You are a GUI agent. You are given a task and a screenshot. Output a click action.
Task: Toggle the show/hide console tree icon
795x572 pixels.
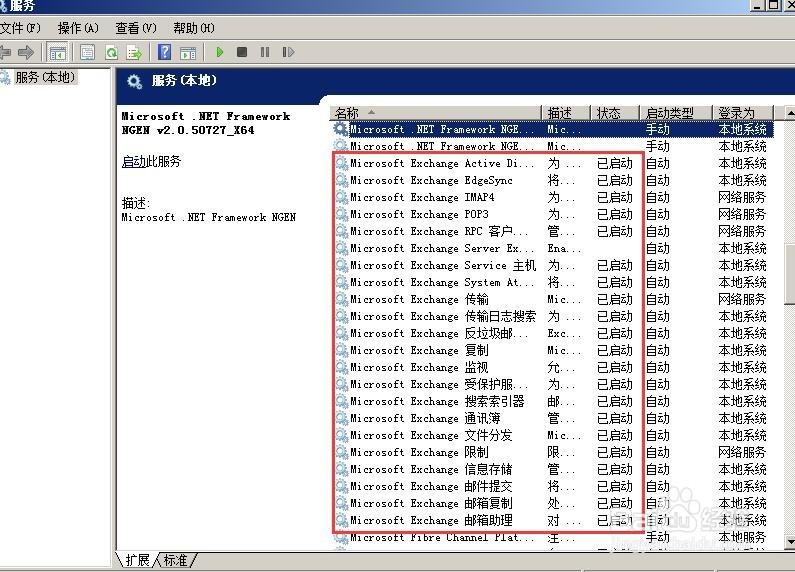pos(57,52)
